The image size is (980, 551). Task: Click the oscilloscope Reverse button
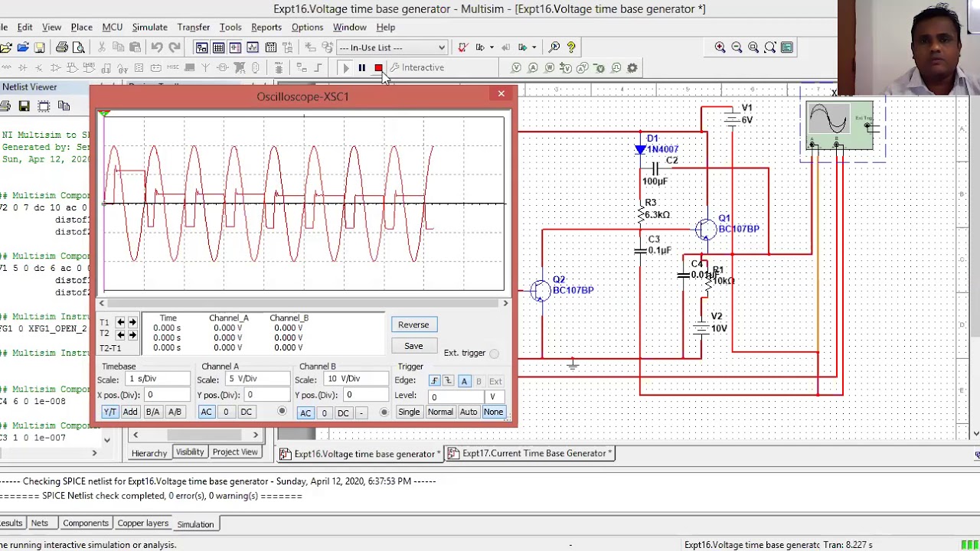pos(413,324)
